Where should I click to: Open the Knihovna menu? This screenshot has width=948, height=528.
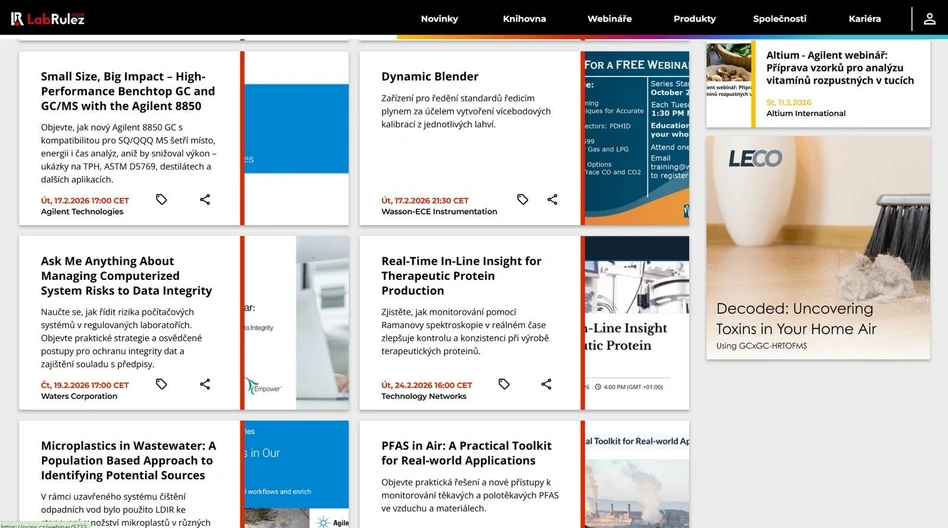(524, 19)
